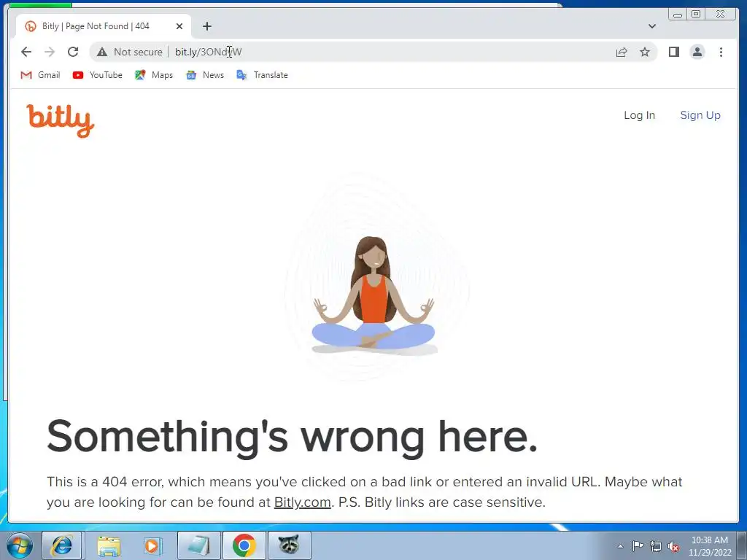
Task: Open Windows Explorer folder from taskbar
Action: (108, 545)
